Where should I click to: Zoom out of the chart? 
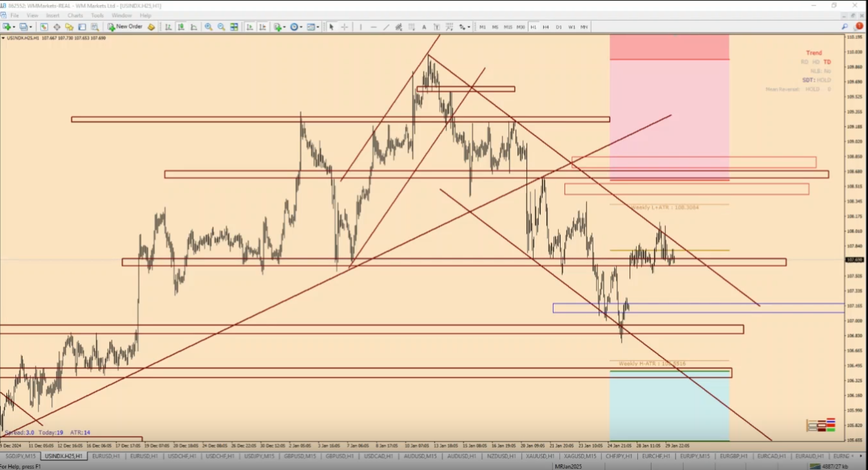pyautogui.click(x=221, y=27)
